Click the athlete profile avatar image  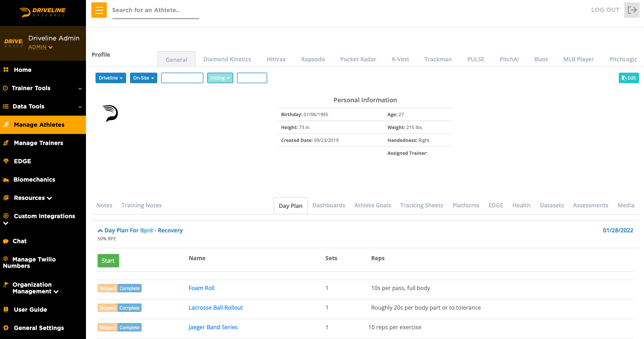click(110, 113)
